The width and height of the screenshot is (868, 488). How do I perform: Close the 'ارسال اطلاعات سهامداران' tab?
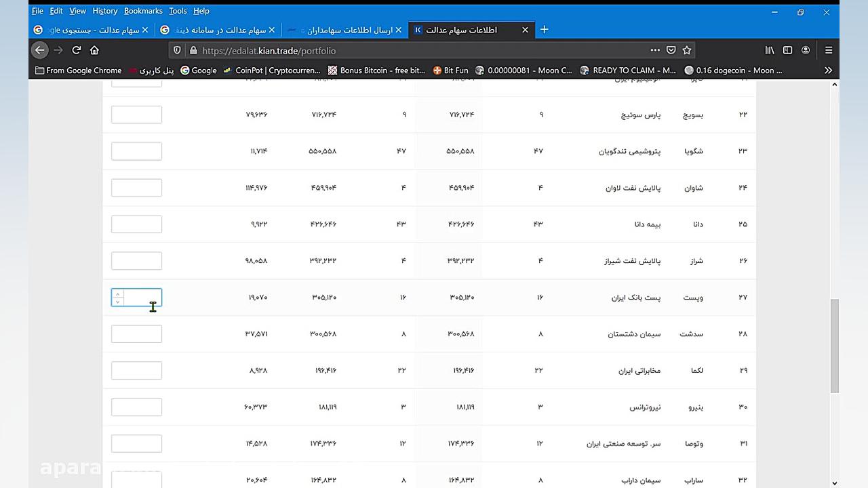(398, 30)
